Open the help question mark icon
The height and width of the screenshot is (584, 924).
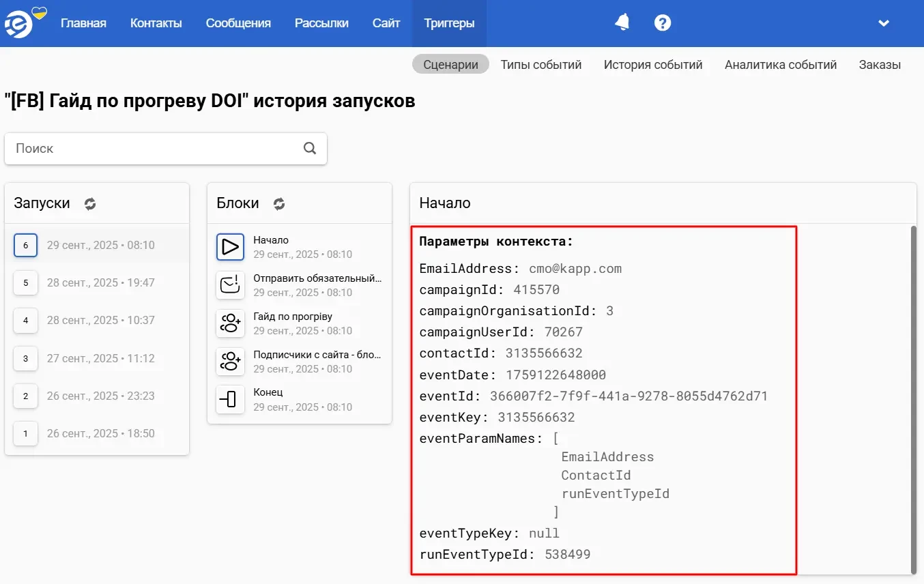(x=662, y=23)
